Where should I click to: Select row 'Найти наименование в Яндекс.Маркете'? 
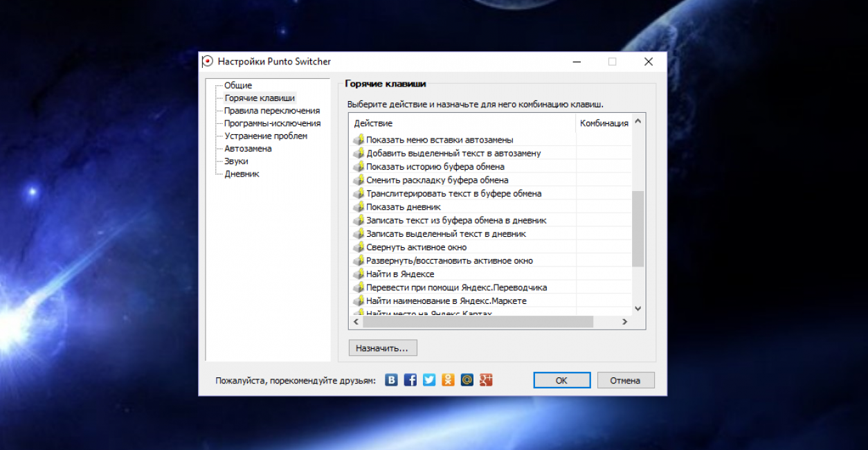490,301
